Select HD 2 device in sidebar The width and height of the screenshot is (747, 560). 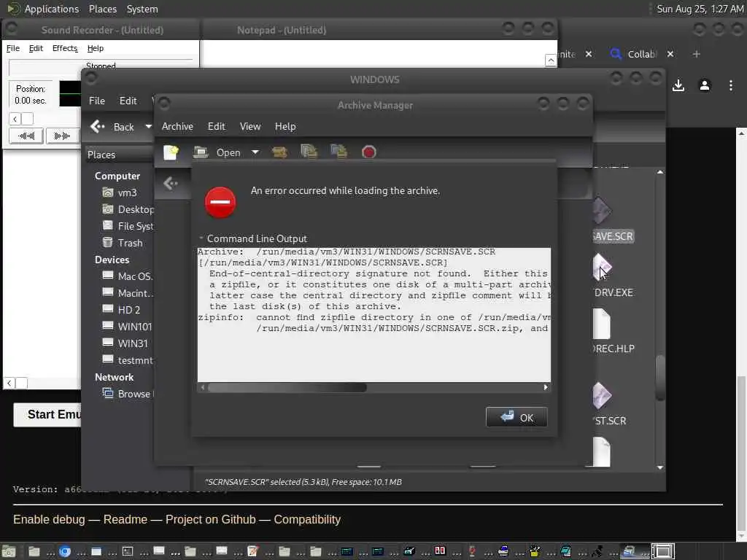pos(121,310)
